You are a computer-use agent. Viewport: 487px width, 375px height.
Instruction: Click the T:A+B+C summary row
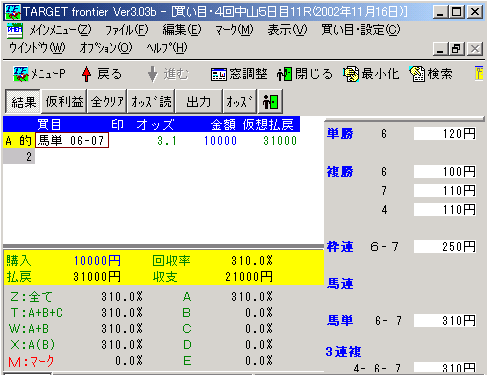pos(76,313)
